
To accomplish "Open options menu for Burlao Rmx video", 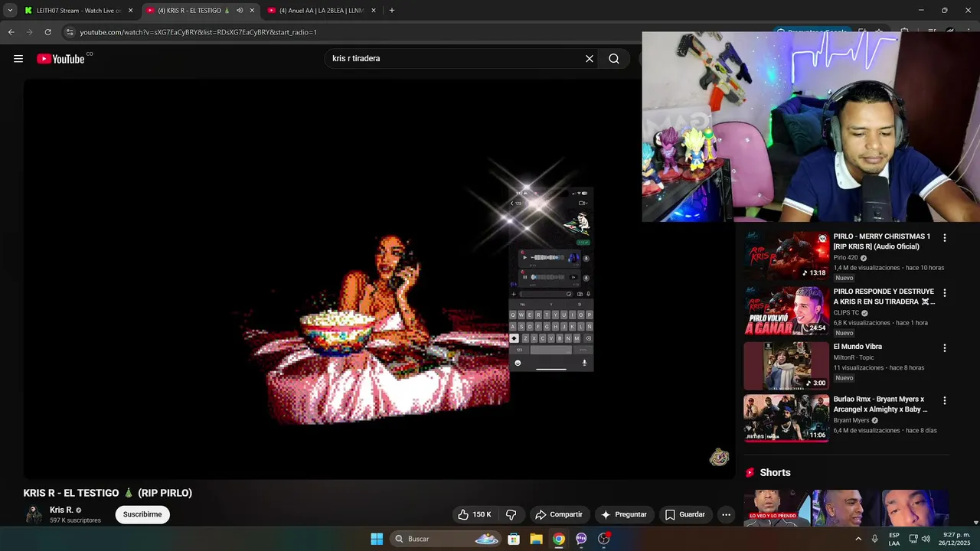I will (x=944, y=400).
